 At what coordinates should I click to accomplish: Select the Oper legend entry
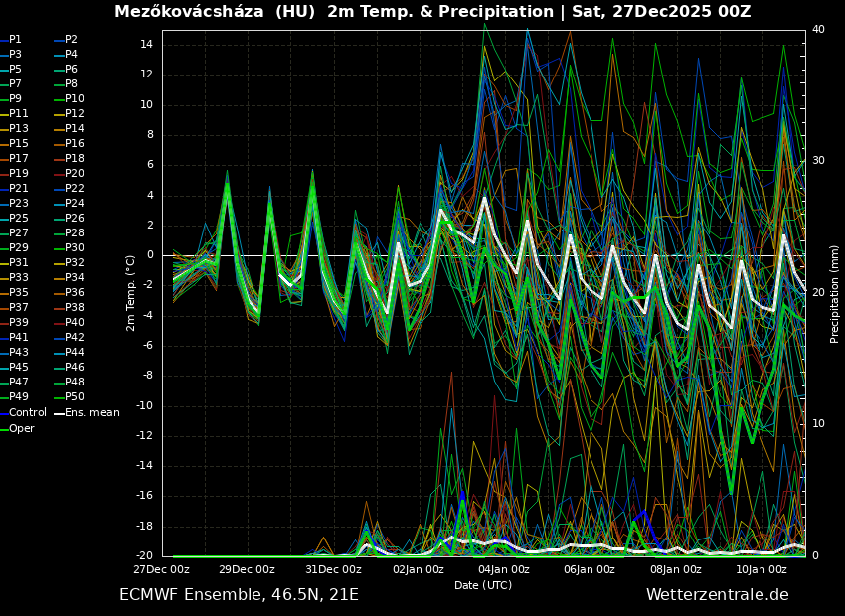[22, 429]
